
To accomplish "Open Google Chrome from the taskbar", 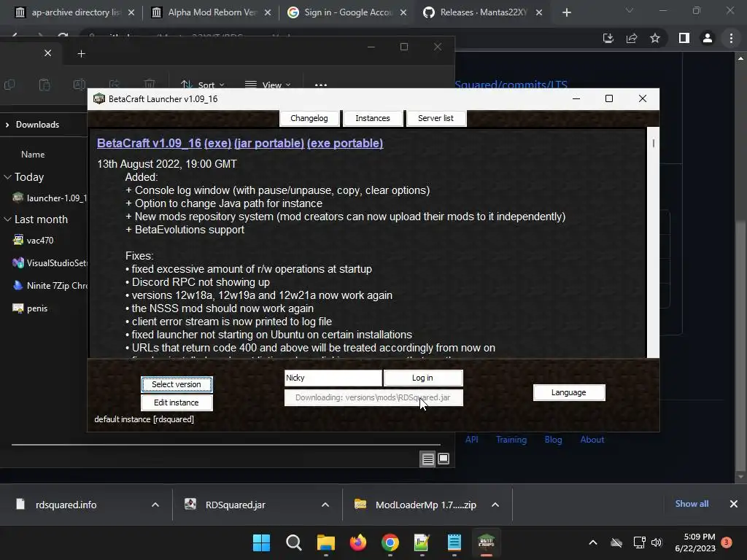I will point(390,542).
